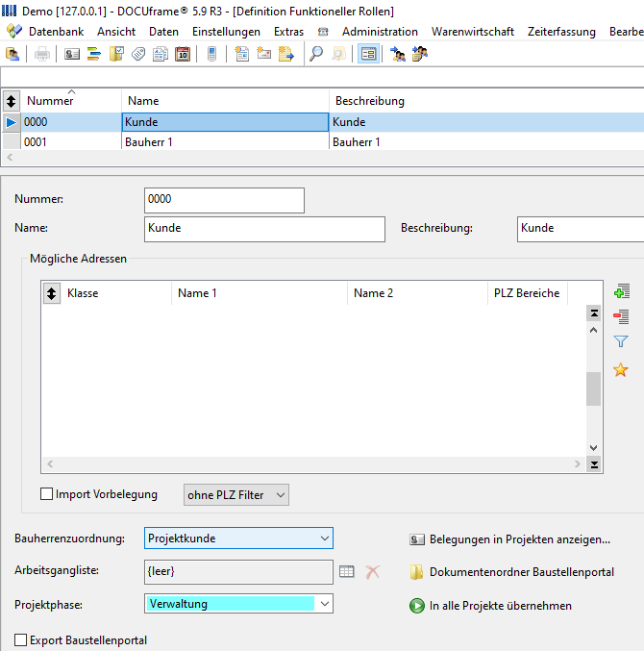Click the Name column header in roles table
The height and width of the screenshot is (651, 644).
click(x=225, y=101)
